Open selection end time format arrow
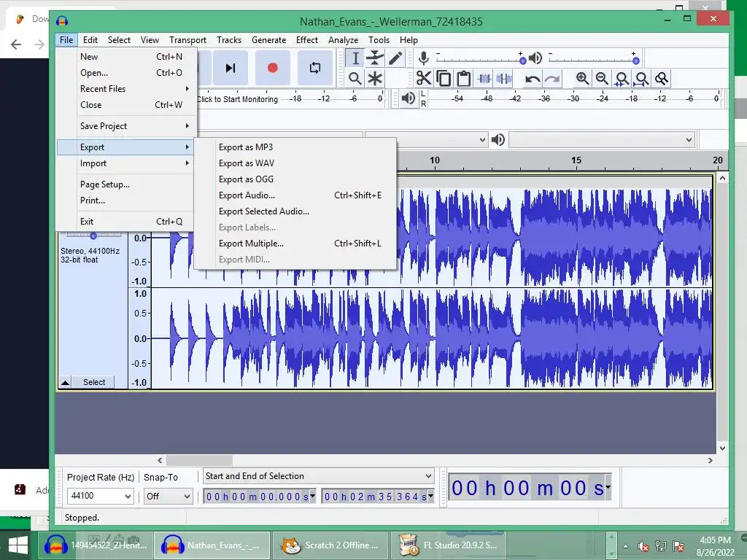Screen dimensions: 747x560 (x=430, y=496)
